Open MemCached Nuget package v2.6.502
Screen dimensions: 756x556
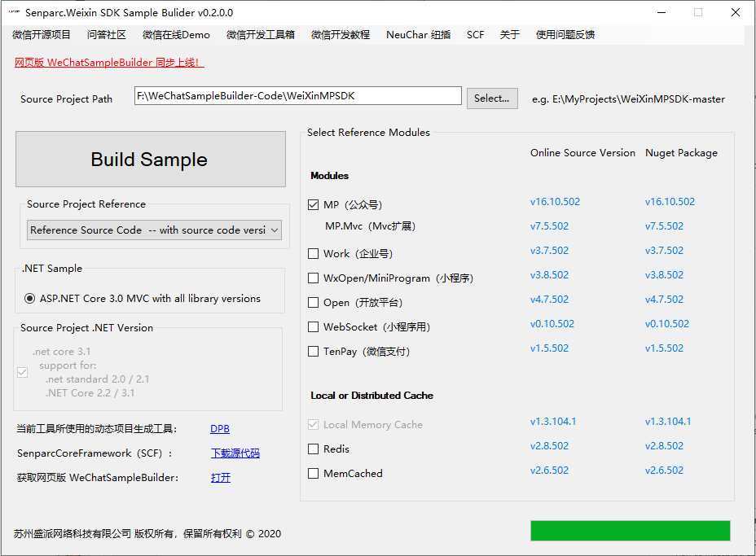click(x=664, y=471)
